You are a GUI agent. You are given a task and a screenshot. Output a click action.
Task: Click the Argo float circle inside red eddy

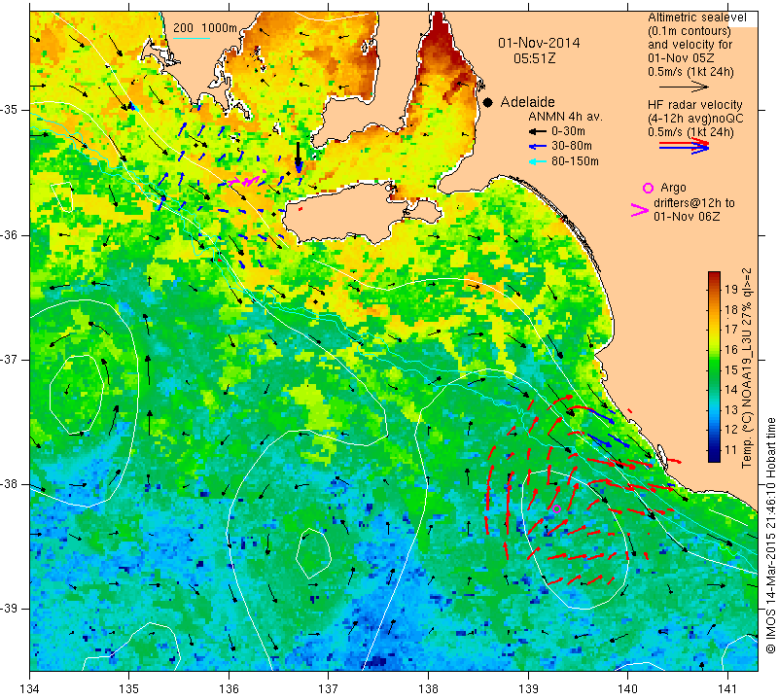click(x=556, y=508)
